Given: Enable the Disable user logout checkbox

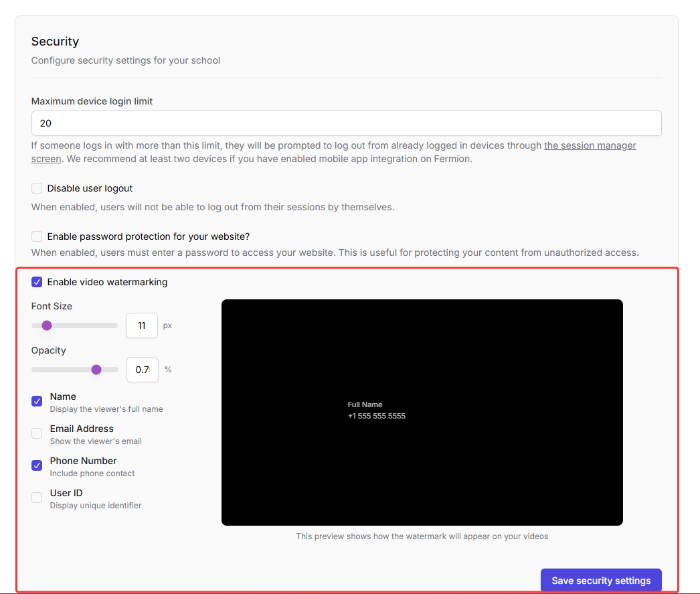Looking at the screenshot, I should coord(37,188).
